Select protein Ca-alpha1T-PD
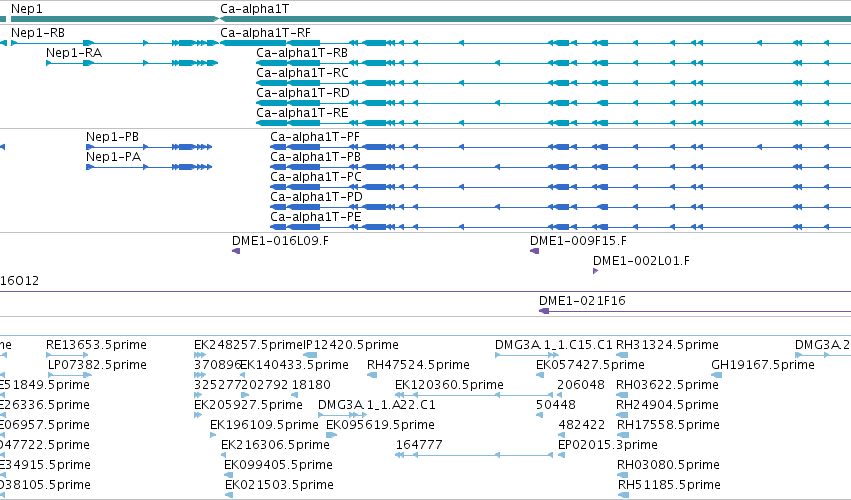 316,197
